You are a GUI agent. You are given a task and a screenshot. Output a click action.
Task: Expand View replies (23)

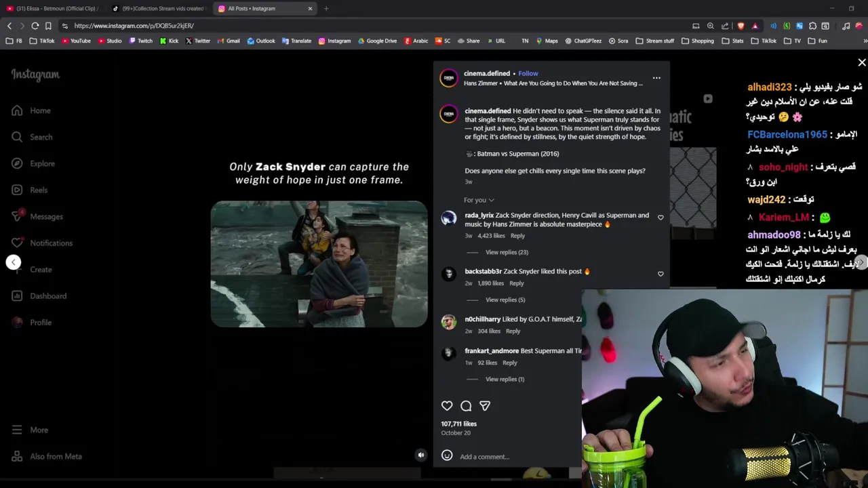tap(507, 252)
